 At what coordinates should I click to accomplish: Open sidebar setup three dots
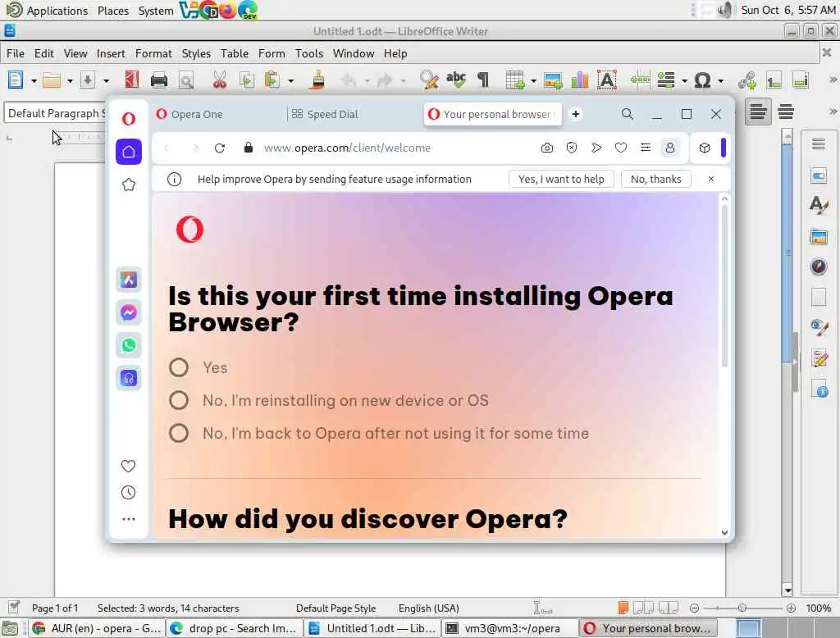[129, 519]
